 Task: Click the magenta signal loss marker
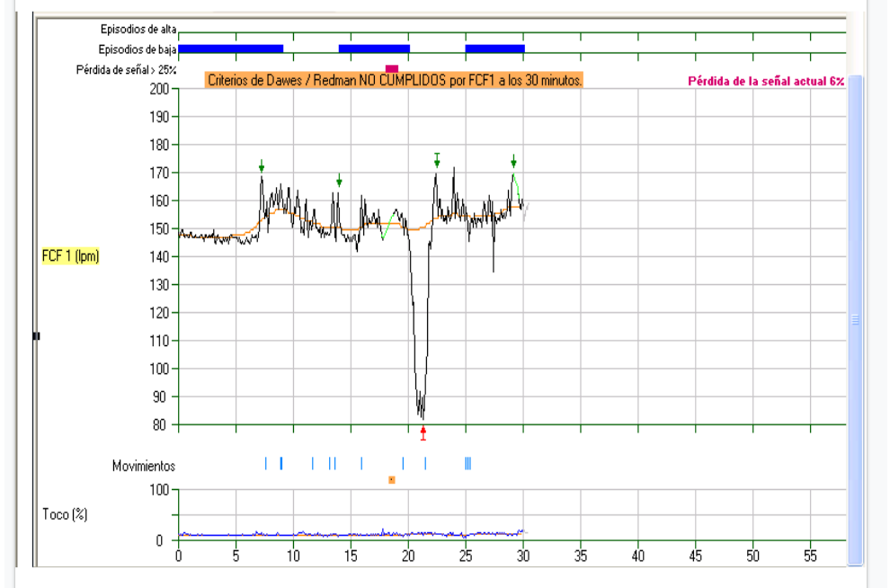coord(391,68)
